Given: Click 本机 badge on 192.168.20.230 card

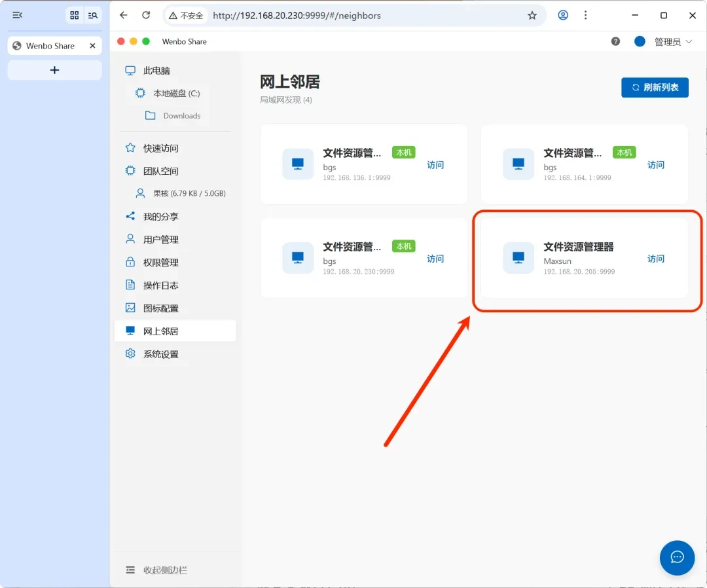Looking at the screenshot, I should tap(403, 246).
